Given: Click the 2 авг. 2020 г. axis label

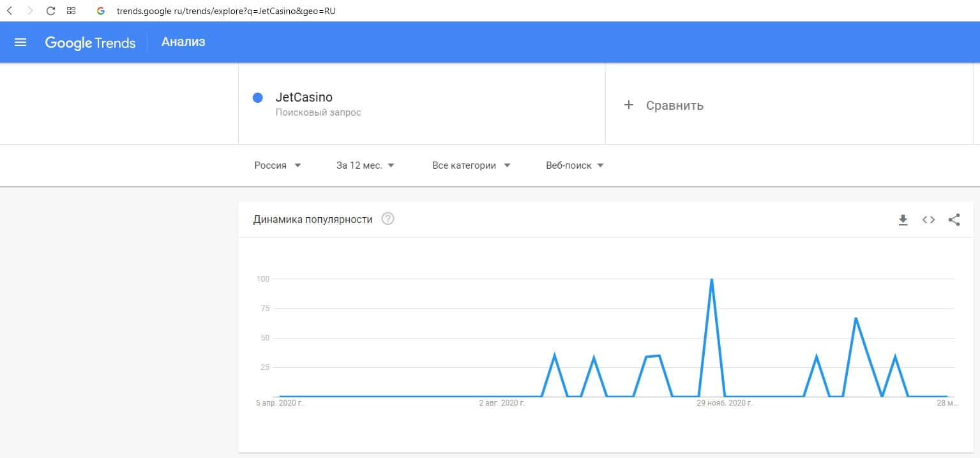Looking at the screenshot, I should pos(502,403).
